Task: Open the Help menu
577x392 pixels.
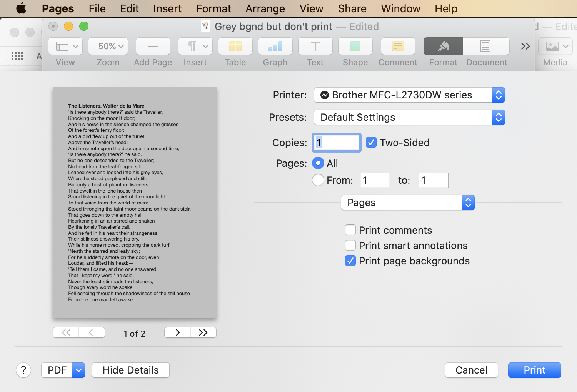Action: point(446,8)
